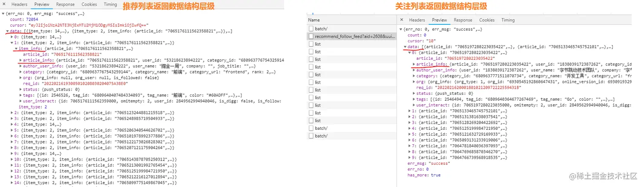Expand org node with org_type 1
The width and height of the screenshot is (644, 187).
414,82
